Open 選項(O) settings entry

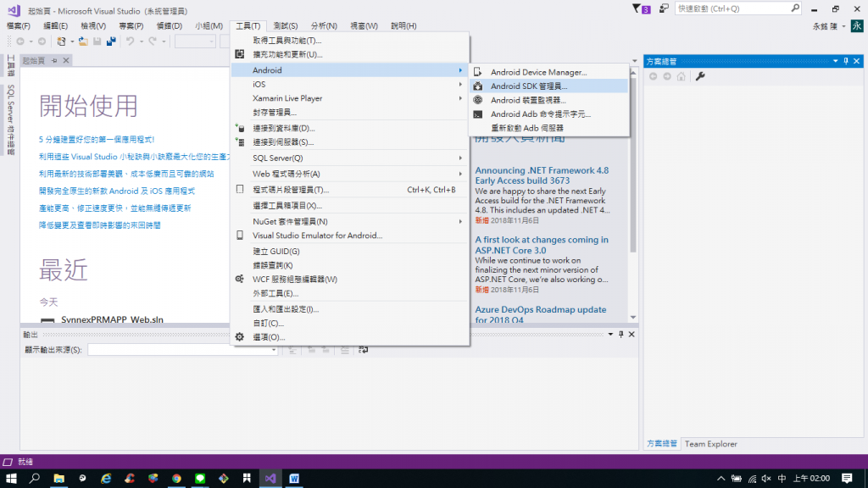coord(350,337)
